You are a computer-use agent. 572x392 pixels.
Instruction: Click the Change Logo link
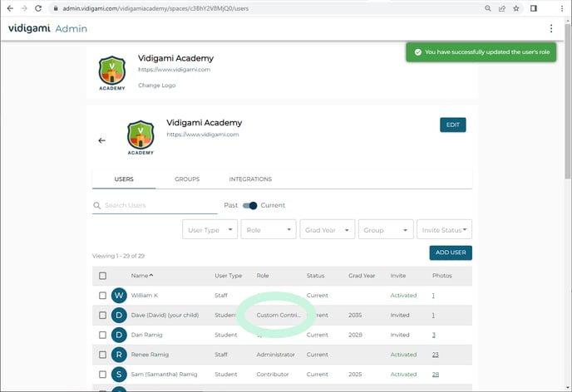[157, 86]
